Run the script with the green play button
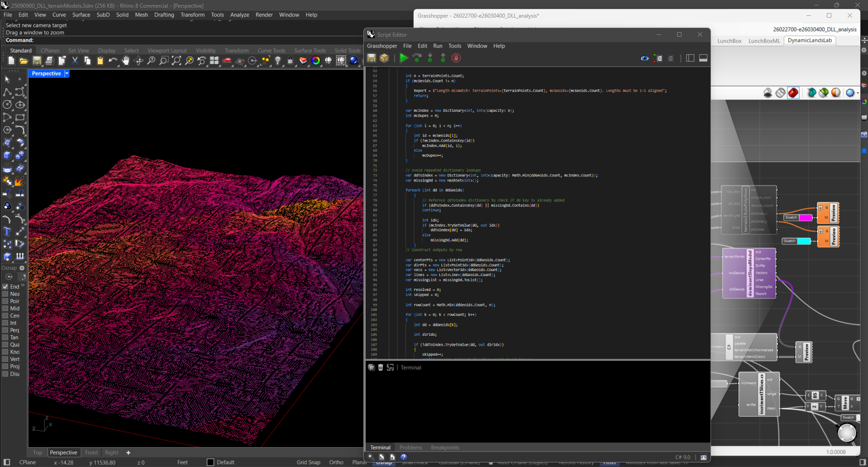 click(404, 58)
